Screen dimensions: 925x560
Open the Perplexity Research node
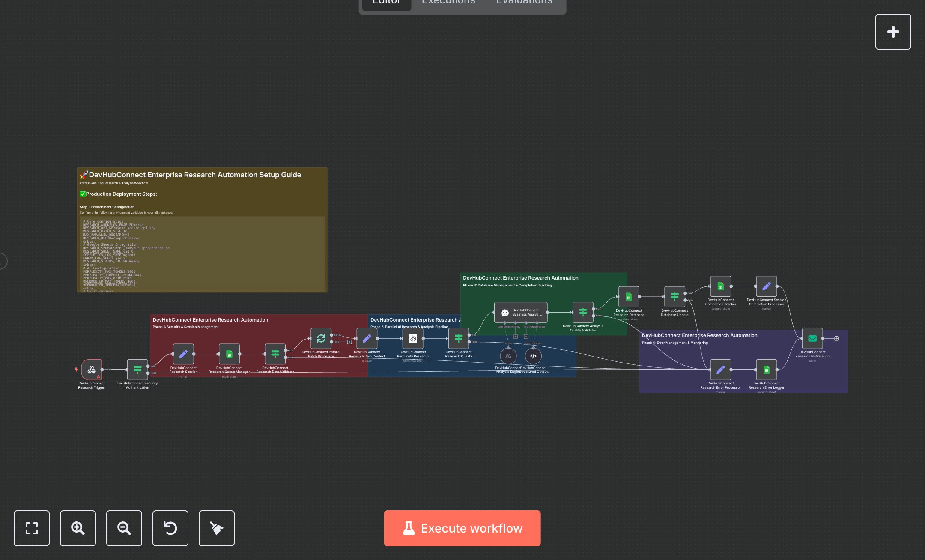point(412,338)
